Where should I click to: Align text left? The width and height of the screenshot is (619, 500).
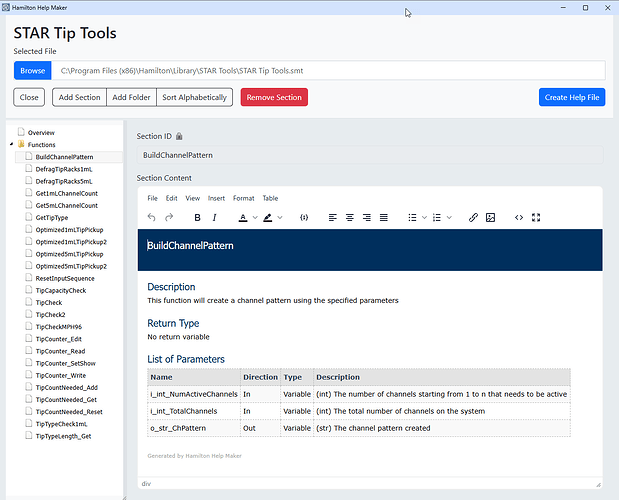[x=333, y=217]
